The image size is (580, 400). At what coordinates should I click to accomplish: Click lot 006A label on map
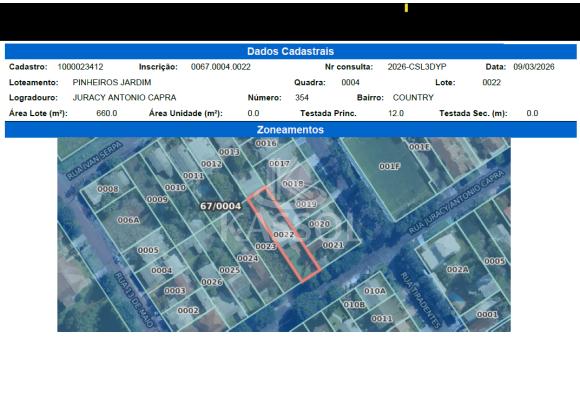(x=128, y=220)
